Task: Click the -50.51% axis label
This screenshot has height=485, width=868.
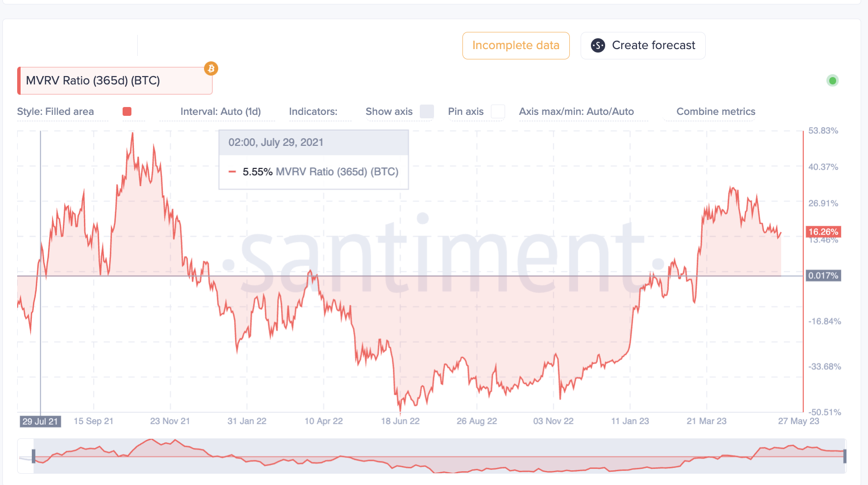Action: [x=825, y=412]
